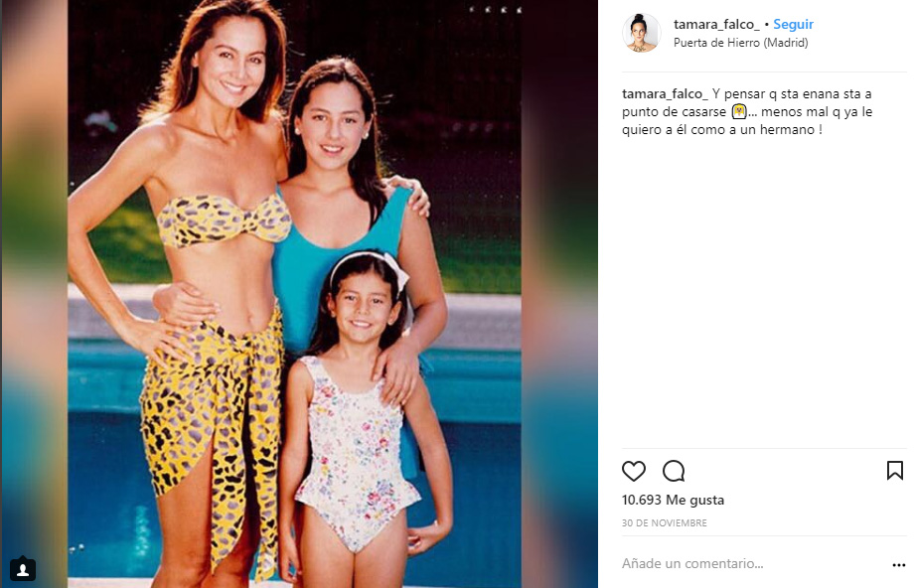
Task: Open the 30 DE NOVIEMBRE post date
Action: (x=664, y=522)
